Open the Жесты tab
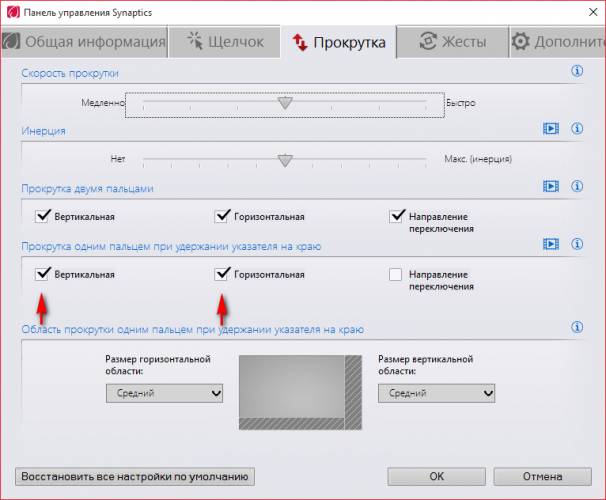 pos(451,42)
